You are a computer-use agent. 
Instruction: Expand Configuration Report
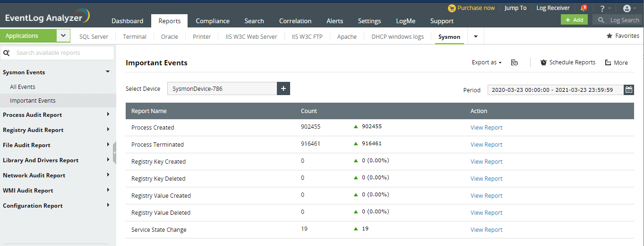pyautogui.click(x=108, y=205)
